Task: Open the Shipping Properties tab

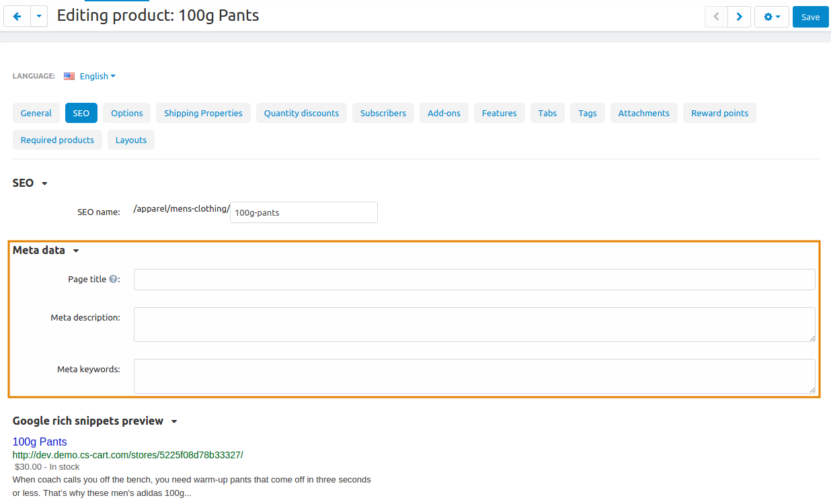Action: 203,113
